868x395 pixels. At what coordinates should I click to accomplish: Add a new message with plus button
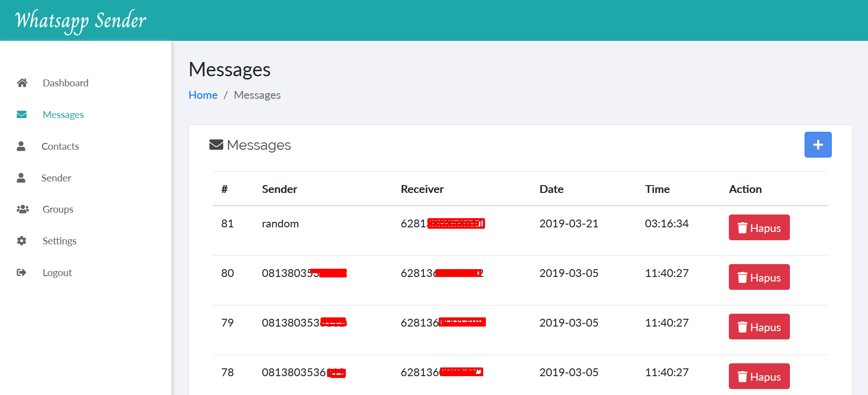[x=818, y=145]
